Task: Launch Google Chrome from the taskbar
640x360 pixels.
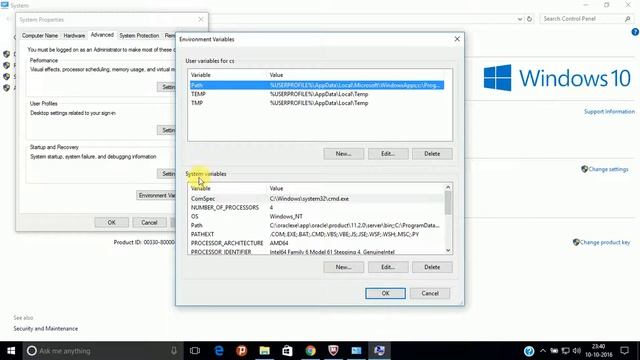Action: click(310, 351)
